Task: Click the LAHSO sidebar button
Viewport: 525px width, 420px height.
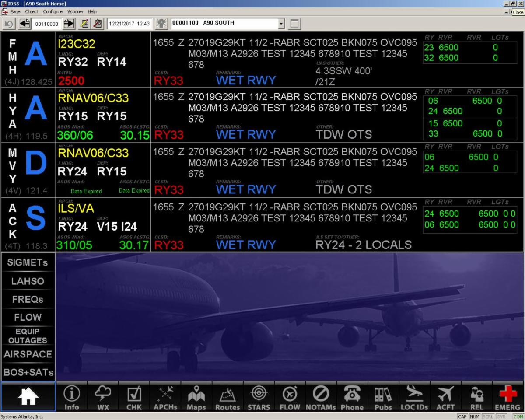Action: (x=28, y=281)
